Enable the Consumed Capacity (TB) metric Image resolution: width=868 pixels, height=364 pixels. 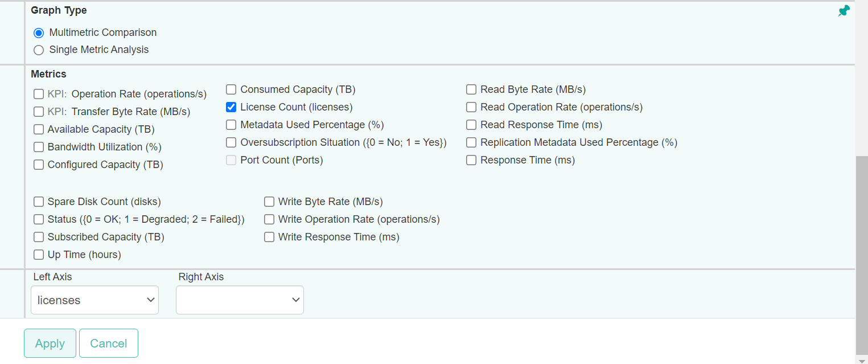point(231,89)
